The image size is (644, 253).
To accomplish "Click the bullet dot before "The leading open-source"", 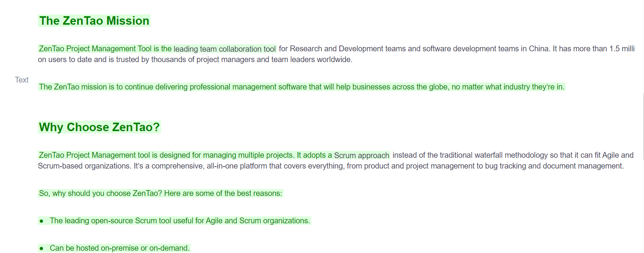I will click(41, 221).
